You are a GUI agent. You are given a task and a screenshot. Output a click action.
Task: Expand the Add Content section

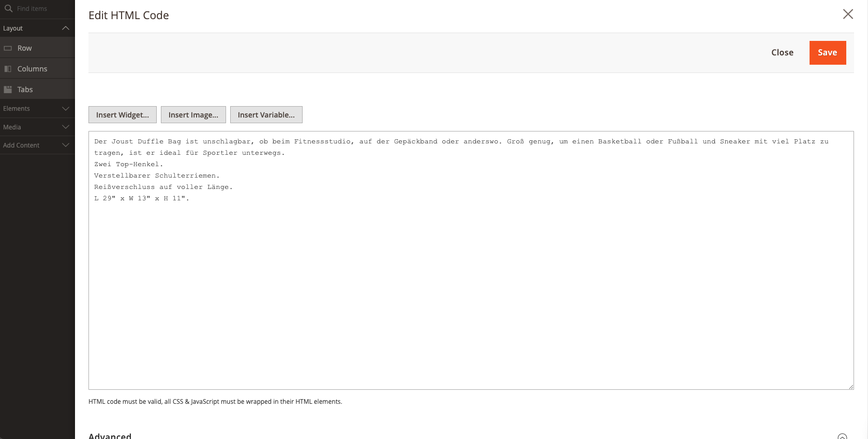(66, 145)
